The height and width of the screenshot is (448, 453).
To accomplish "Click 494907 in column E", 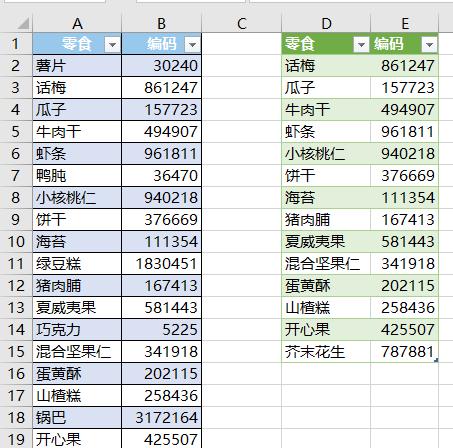I will [404, 110].
